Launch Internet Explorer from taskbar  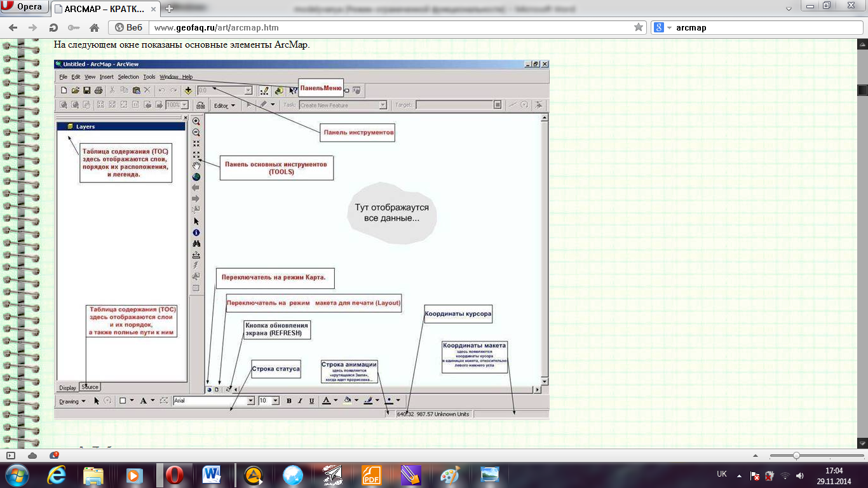(x=57, y=475)
